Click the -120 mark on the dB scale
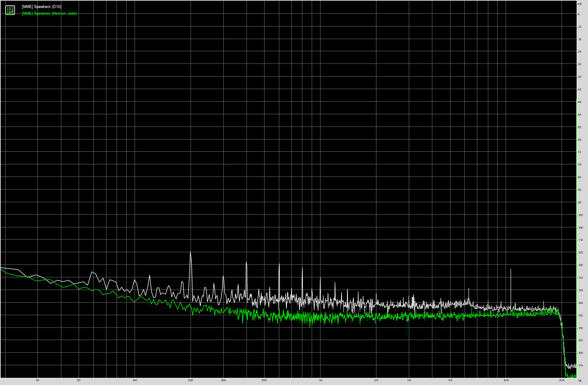This screenshot has height=385, width=588. click(x=580, y=253)
